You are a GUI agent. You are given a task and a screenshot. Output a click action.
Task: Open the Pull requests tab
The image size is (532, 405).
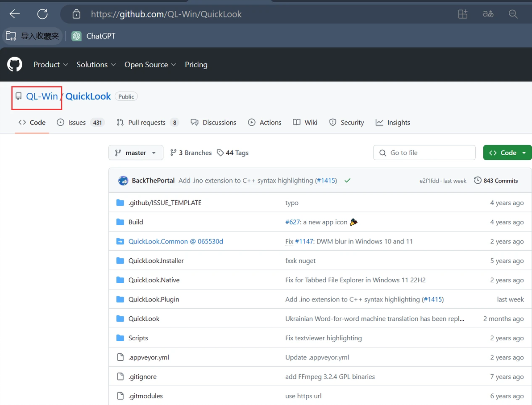click(146, 122)
